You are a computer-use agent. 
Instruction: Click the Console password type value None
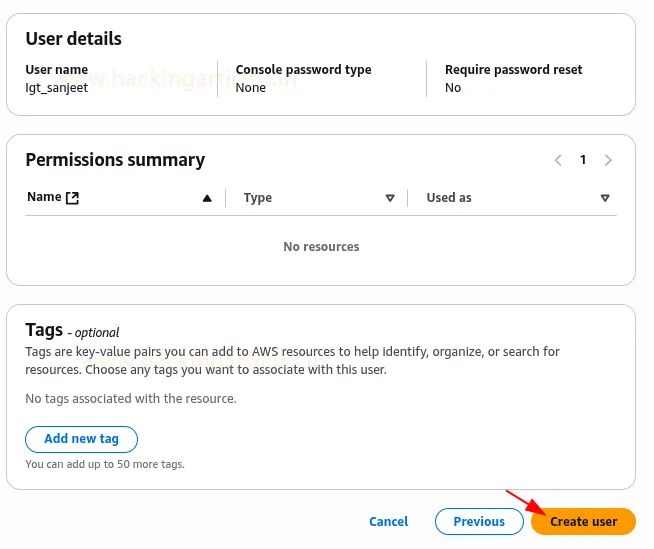pyautogui.click(x=250, y=88)
